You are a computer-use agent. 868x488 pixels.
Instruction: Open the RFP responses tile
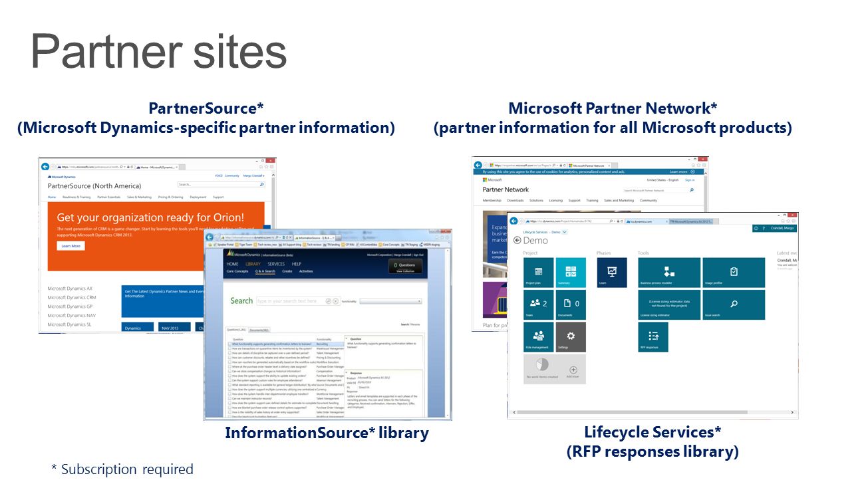653,336
